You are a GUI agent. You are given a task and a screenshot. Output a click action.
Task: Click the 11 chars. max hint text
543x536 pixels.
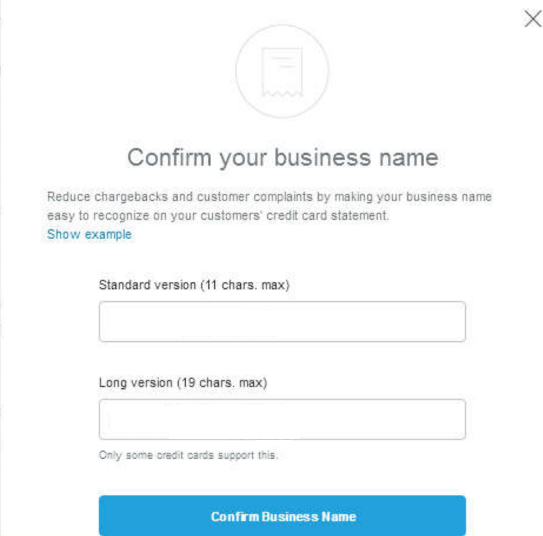tap(245, 285)
